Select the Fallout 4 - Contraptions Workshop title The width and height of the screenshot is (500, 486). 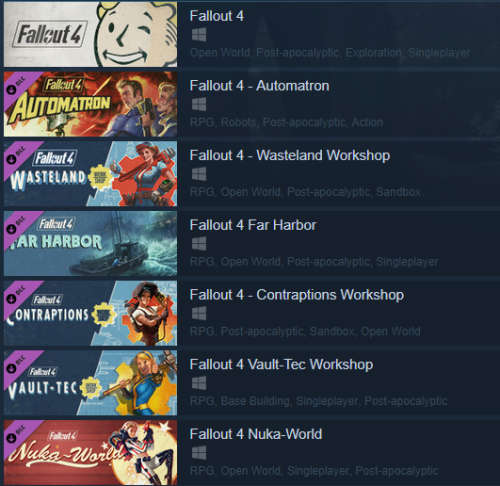point(297,295)
